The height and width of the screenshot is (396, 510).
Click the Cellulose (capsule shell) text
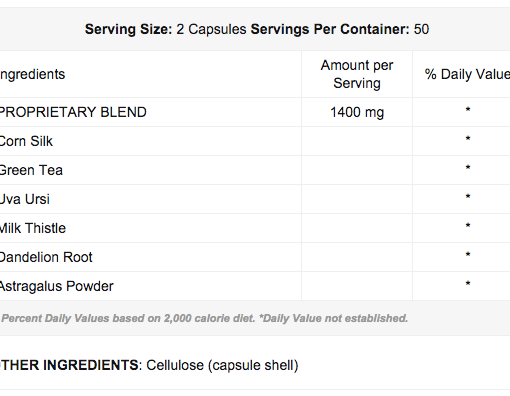[222, 365]
